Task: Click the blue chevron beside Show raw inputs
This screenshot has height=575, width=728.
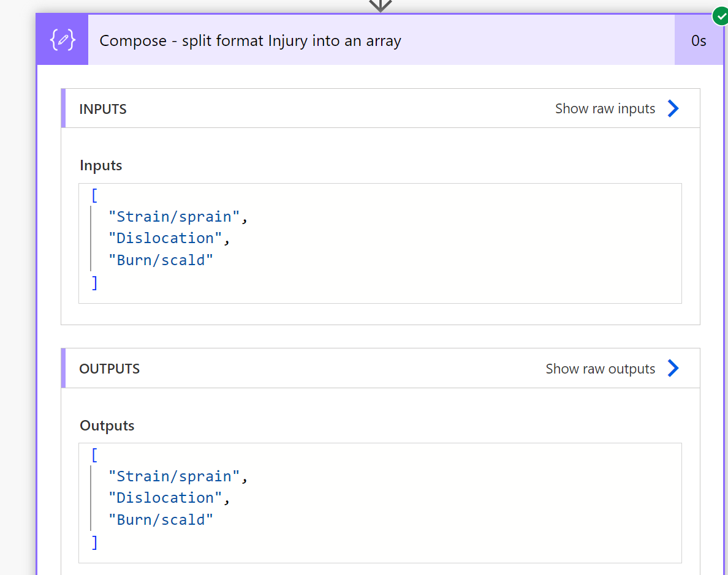Action: pos(673,109)
